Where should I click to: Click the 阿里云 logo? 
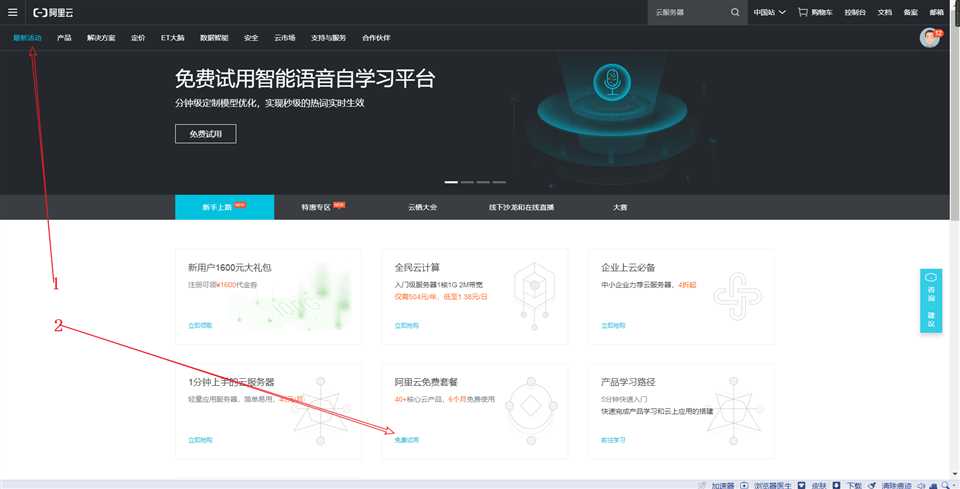pyautogui.click(x=53, y=12)
